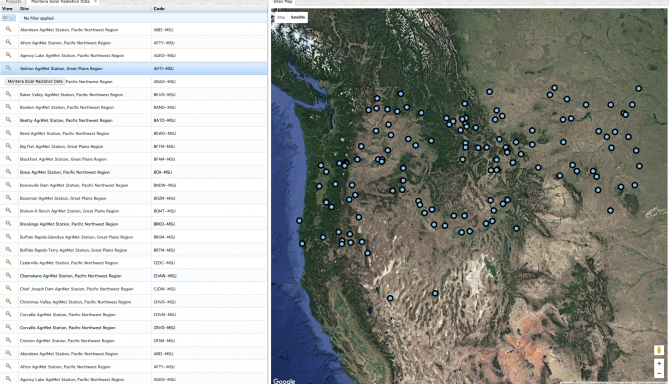Click the magnifier beside Beatty AgriMet Station

(8, 120)
